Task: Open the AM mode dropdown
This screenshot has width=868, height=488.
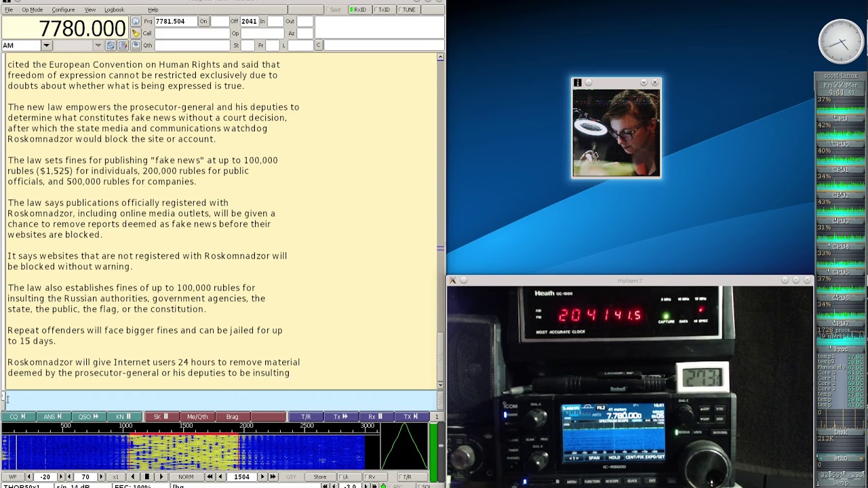Action: pos(46,45)
